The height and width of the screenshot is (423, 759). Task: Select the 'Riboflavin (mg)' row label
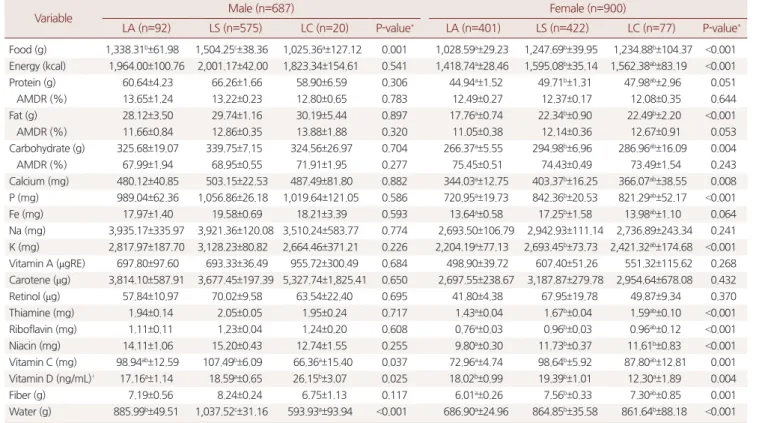coord(43,330)
